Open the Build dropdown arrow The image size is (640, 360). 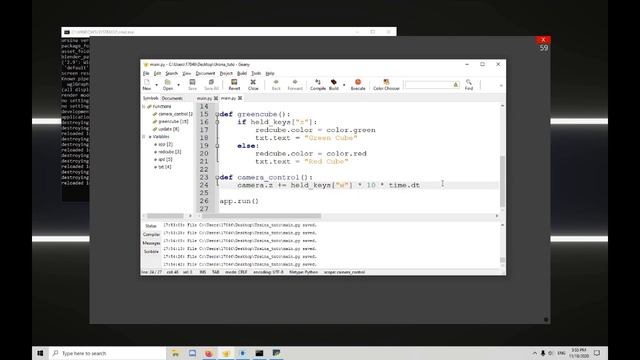[x=344, y=85]
